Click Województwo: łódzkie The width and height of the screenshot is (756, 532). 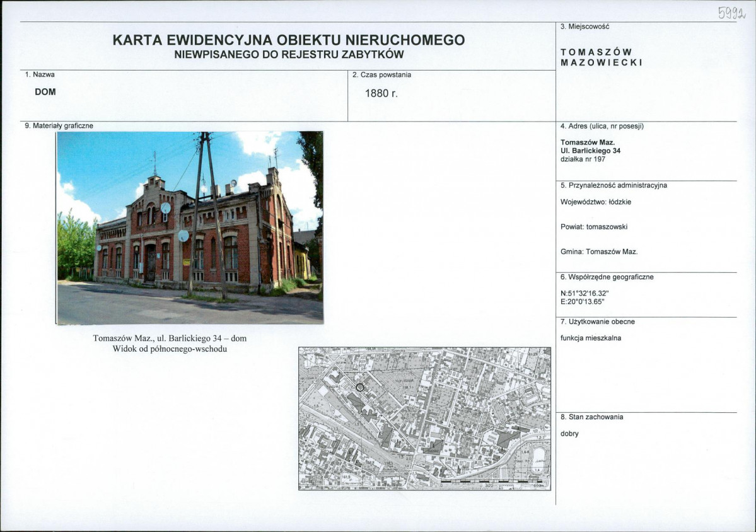point(596,202)
